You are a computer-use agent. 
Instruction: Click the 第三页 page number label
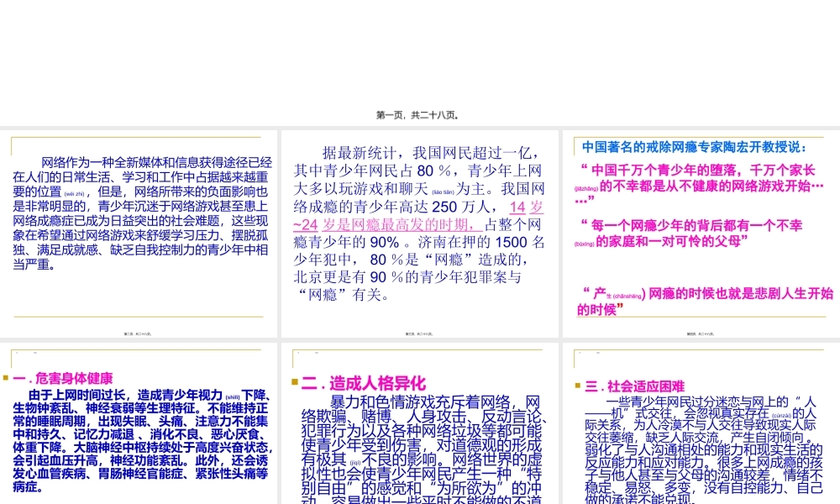420,332
